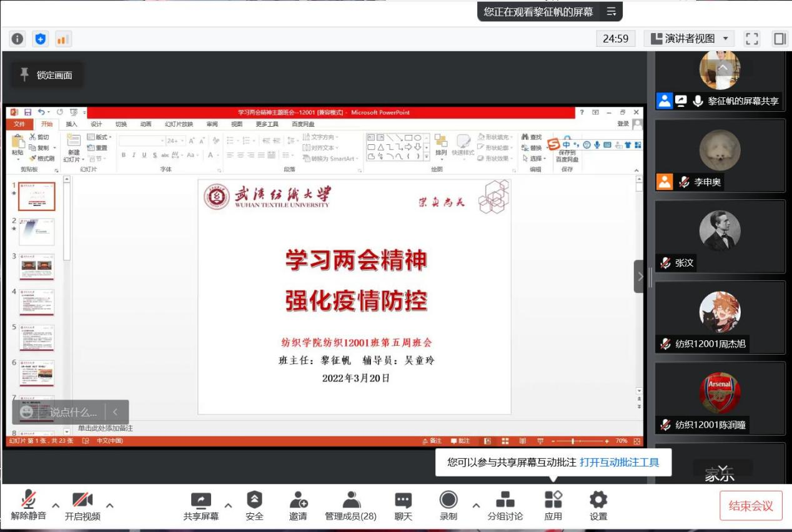Image resolution: width=792 pixels, height=532 pixels.
Task: Click the meeting info icon
Action: (17, 39)
